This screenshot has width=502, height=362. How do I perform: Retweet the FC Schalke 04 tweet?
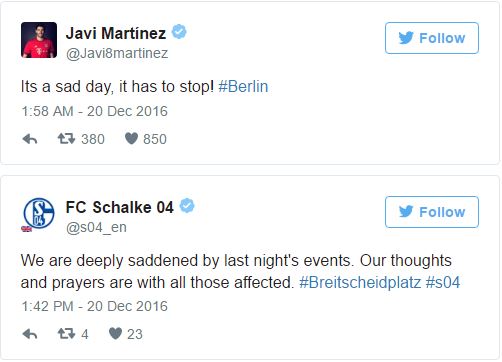click(66, 333)
